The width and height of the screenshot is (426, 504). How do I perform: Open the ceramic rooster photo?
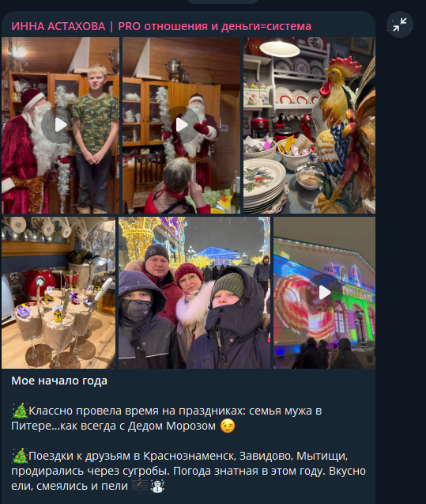click(x=309, y=125)
